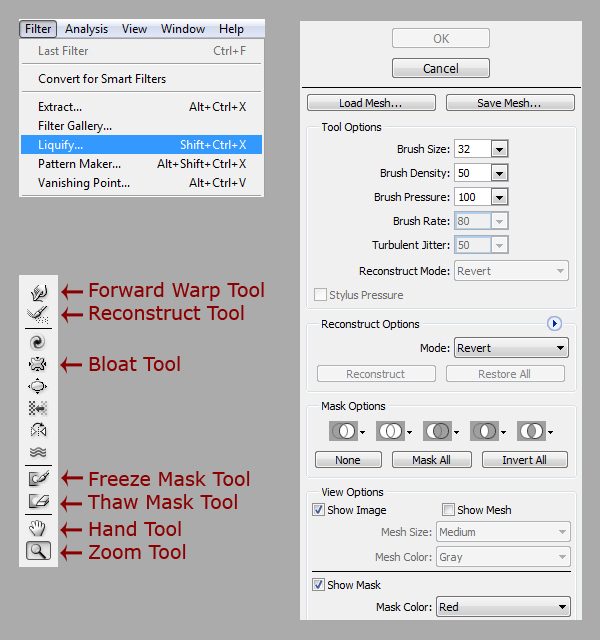The height and width of the screenshot is (640, 600).
Task: Click the Reconstruct button
Action: tap(376, 374)
